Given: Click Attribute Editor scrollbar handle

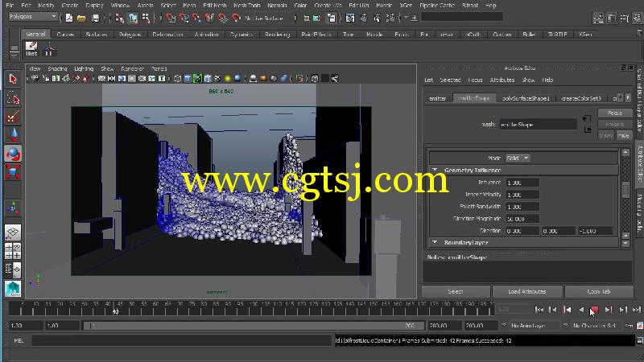Looking at the screenshot, I should pos(625,190).
